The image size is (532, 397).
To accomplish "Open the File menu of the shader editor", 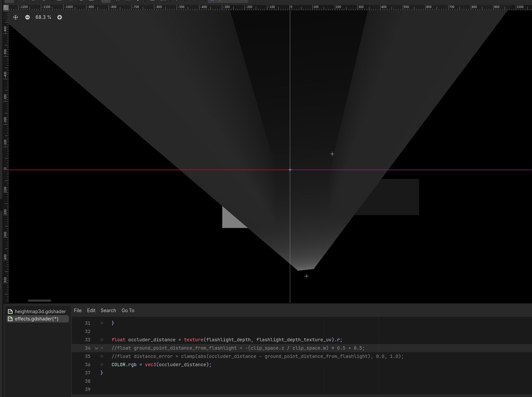I will (78, 311).
